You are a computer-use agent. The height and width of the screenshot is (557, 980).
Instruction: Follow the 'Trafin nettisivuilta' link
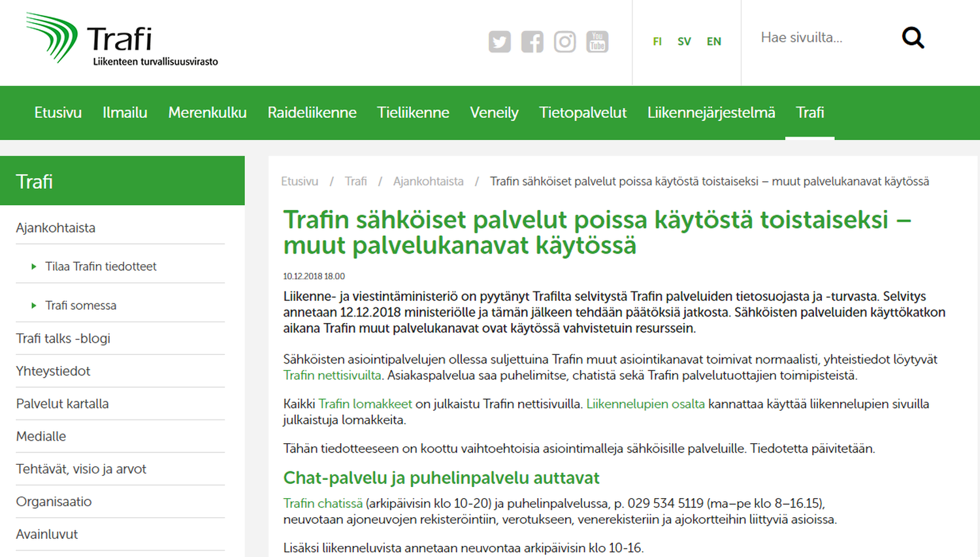332,375
